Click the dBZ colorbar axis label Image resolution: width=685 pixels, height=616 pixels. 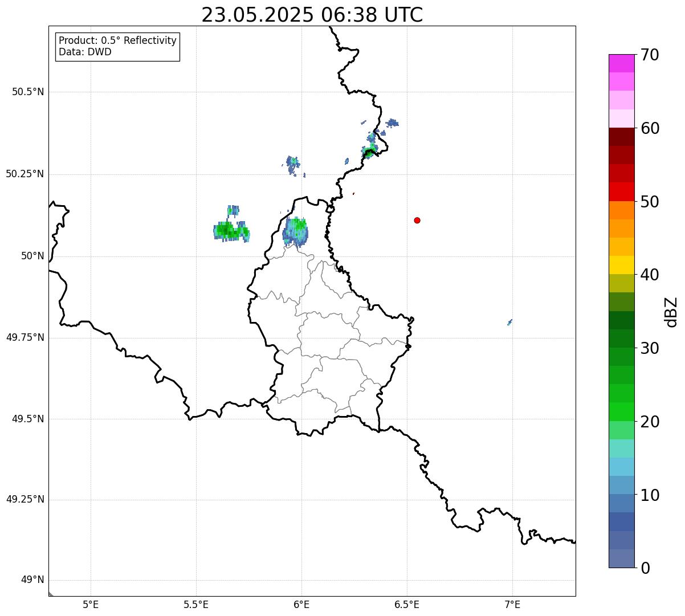[x=671, y=312]
